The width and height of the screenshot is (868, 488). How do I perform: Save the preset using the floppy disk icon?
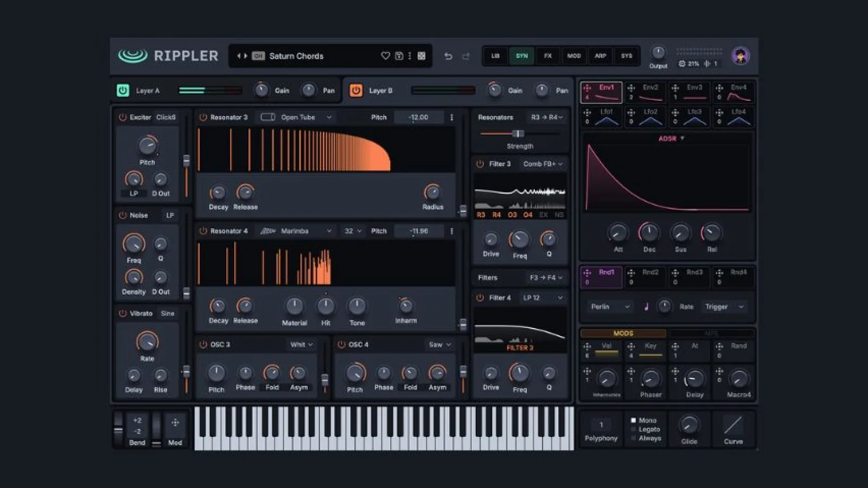click(x=399, y=56)
